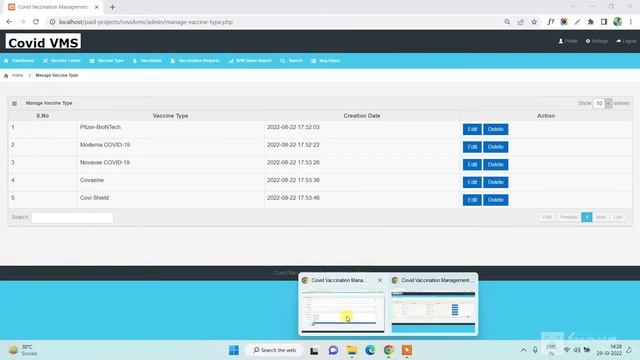Open the Chat app in taskbar
This screenshot has width=640, height=360.
coord(333,350)
